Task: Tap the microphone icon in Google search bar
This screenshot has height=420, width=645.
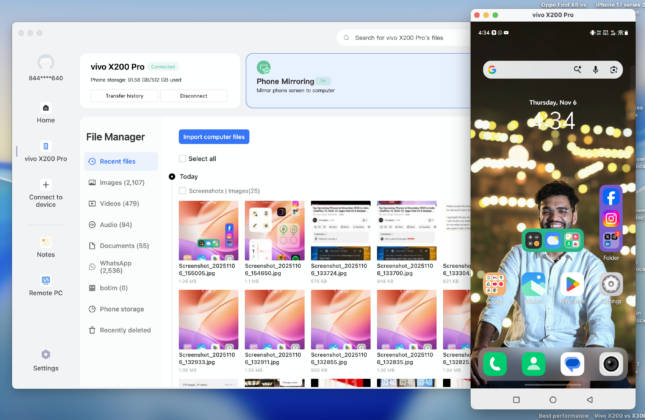Action: click(595, 70)
